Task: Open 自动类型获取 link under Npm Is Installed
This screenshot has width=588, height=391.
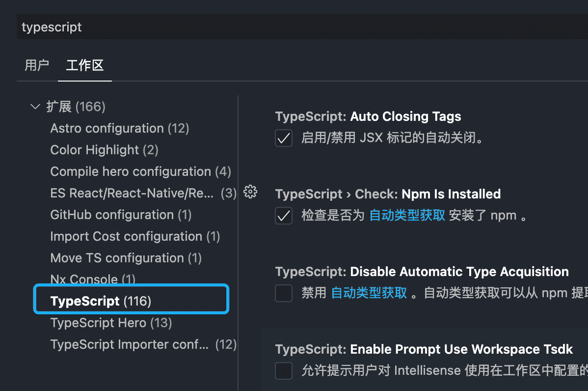Action: [x=407, y=216]
